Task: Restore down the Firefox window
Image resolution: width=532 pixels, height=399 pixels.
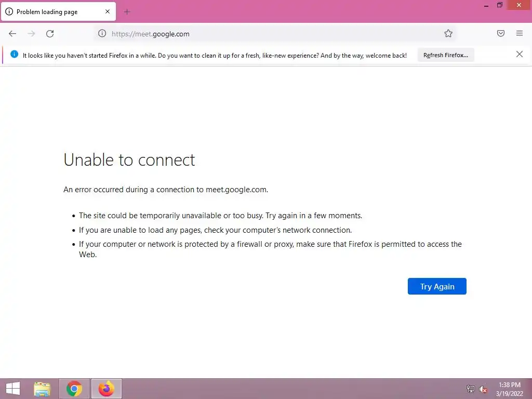Action: (x=499, y=5)
